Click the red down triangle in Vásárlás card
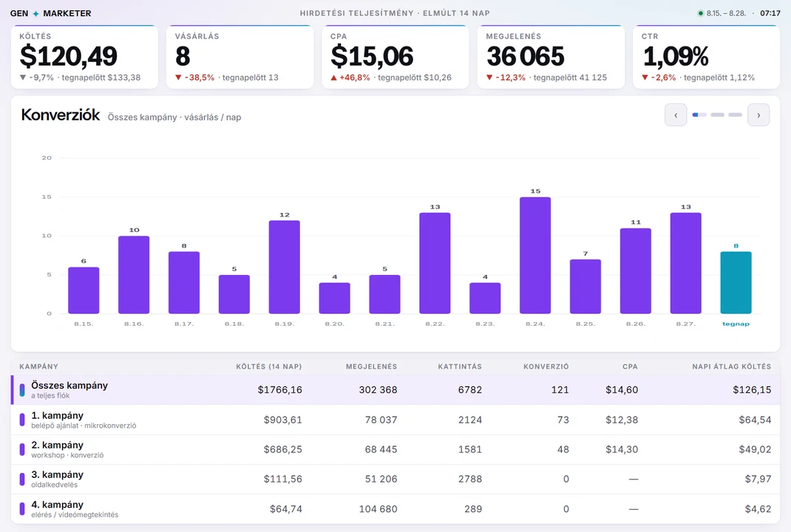 tap(178, 78)
